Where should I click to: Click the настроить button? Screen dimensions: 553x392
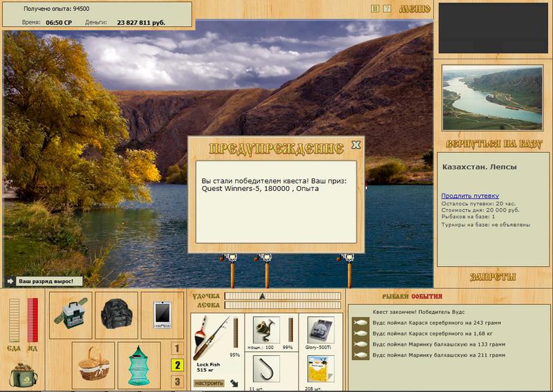(x=209, y=383)
